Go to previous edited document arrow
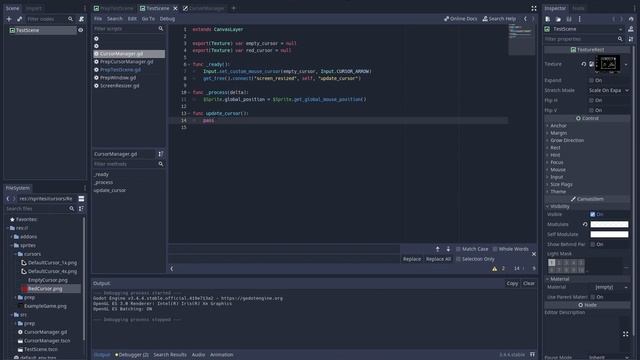This screenshot has width=640, height=360. 525,19
